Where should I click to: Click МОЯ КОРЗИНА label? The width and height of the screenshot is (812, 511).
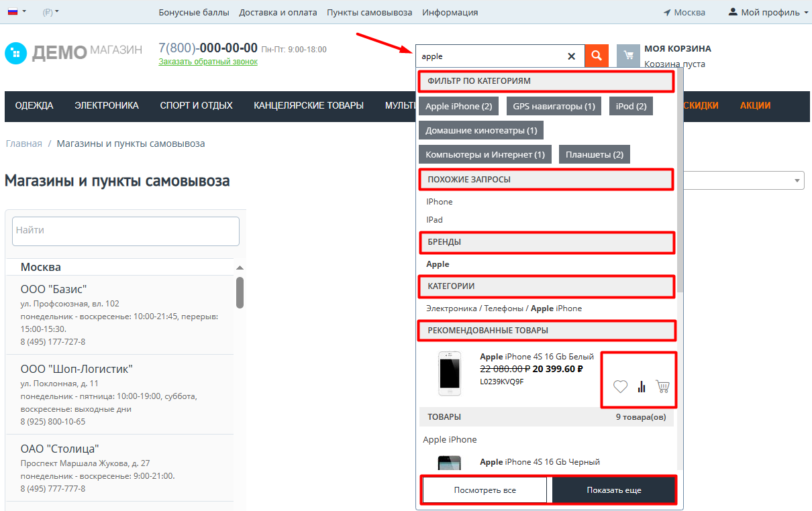pyautogui.click(x=678, y=48)
